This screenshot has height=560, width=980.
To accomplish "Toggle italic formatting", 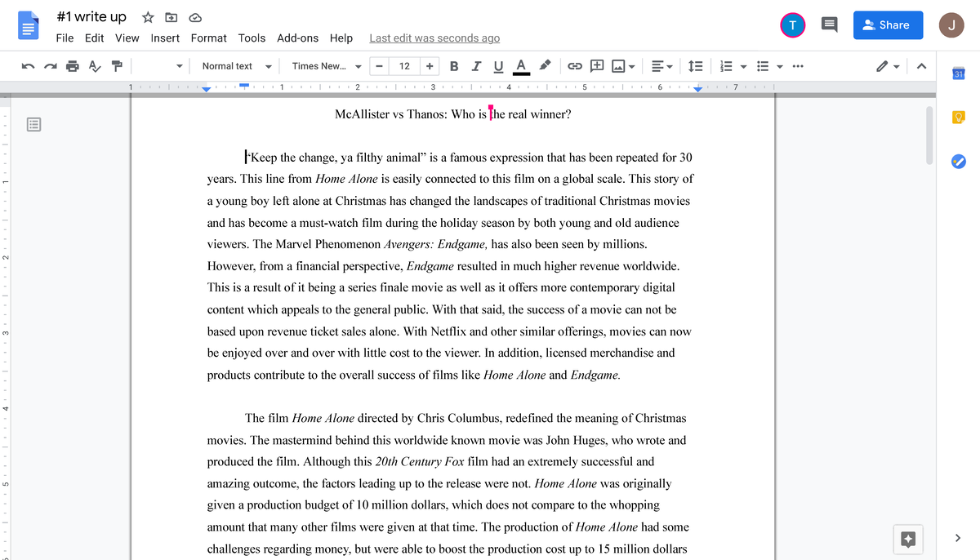I will (x=476, y=66).
